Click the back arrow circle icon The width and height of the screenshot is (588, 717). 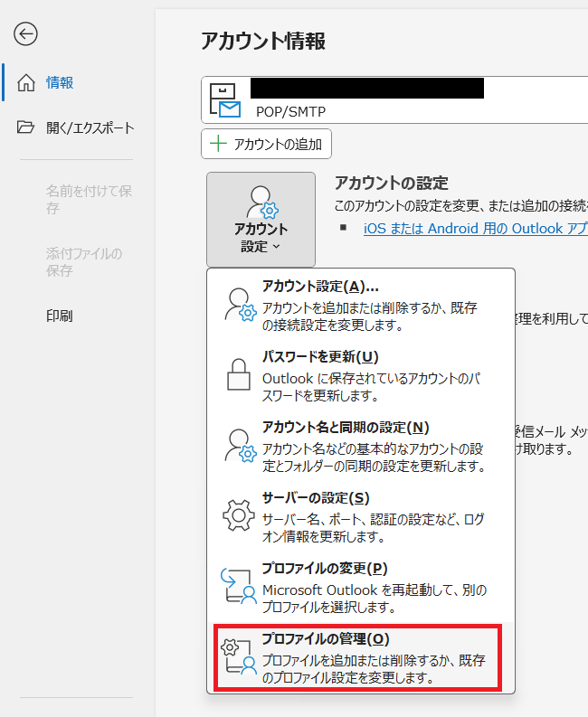[25, 34]
